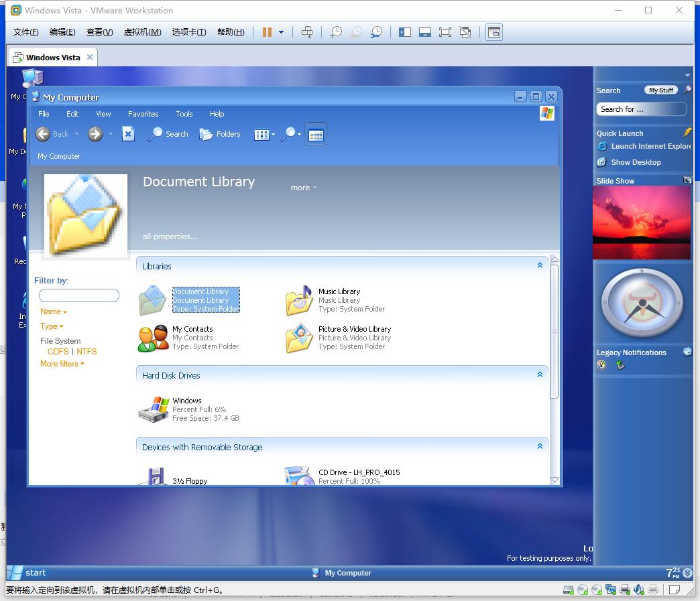Image resolution: width=700 pixels, height=601 pixels.
Task: Click the Windows flag logo
Action: click(547, 113)
